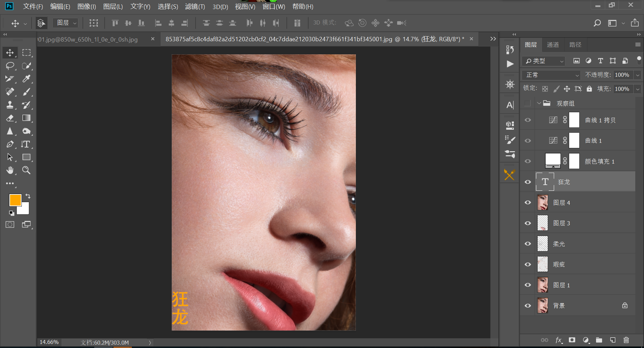Close the 853875af...jpg document tab
Image resolution: width=644 pixels, height=348 pixels.
(x=471, y=39)
